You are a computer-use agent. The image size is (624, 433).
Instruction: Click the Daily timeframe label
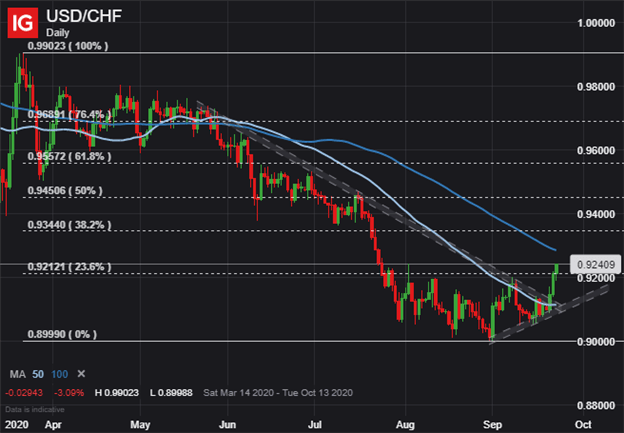point(58,33)
